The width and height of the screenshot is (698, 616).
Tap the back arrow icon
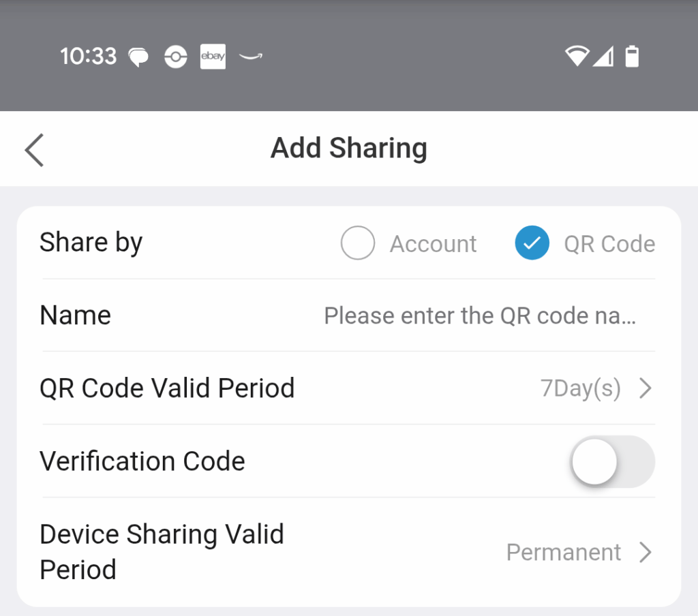pos(34,149)
